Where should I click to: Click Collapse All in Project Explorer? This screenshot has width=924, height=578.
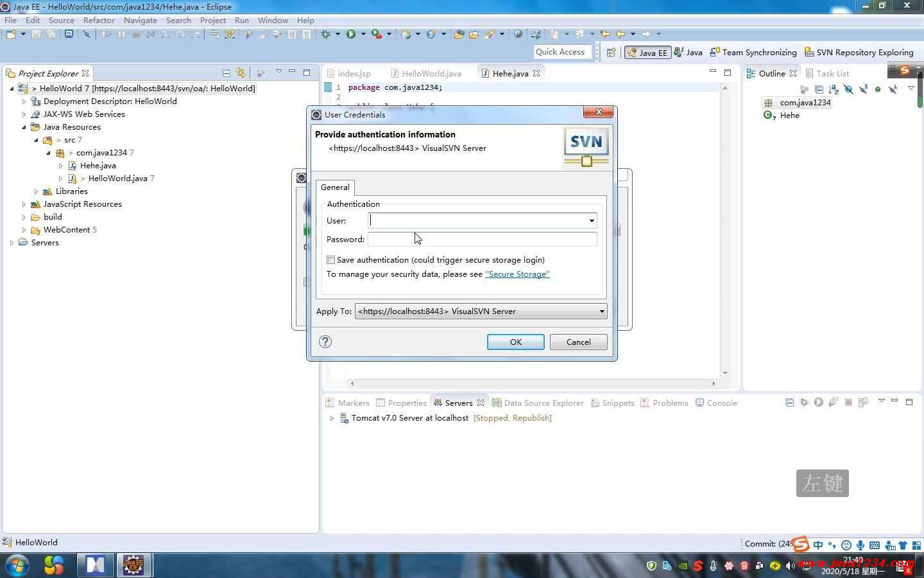(x=226, y=73)
